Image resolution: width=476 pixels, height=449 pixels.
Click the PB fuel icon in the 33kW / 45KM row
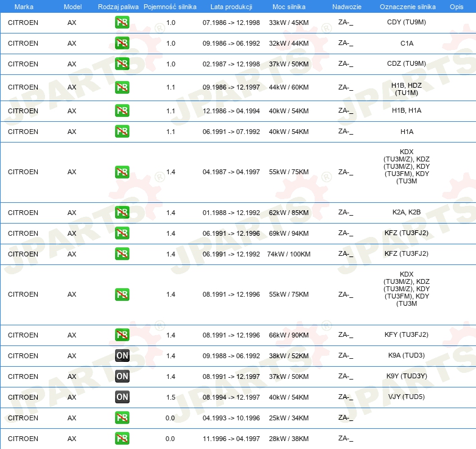tap(122, 23)
